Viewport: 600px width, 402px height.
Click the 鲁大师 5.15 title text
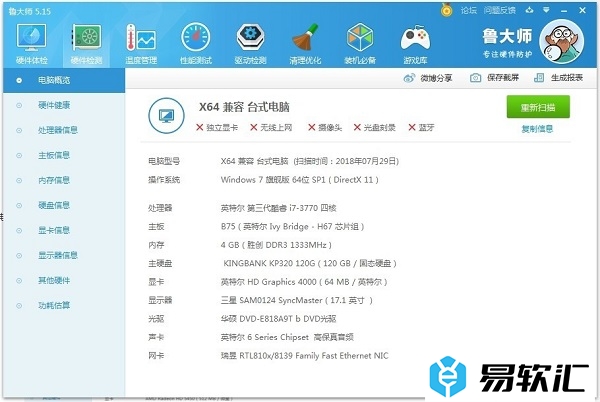[29, 11]
